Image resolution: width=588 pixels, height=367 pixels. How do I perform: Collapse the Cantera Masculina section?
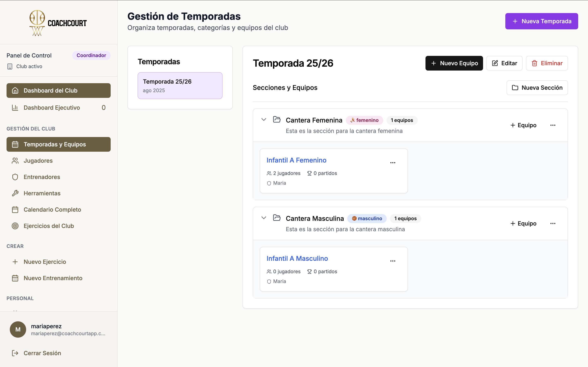(x=264, y=218)
